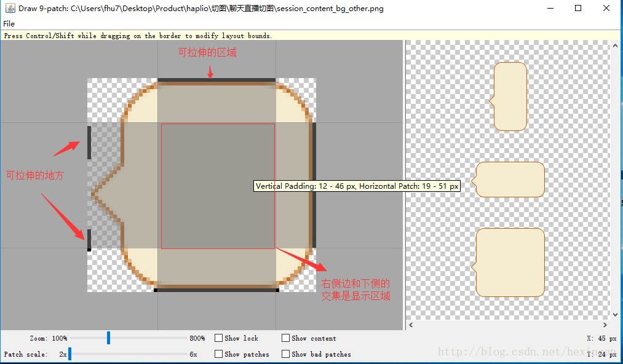Toggle the Show bad patches checkbox
623x364 pixels.
286,354
